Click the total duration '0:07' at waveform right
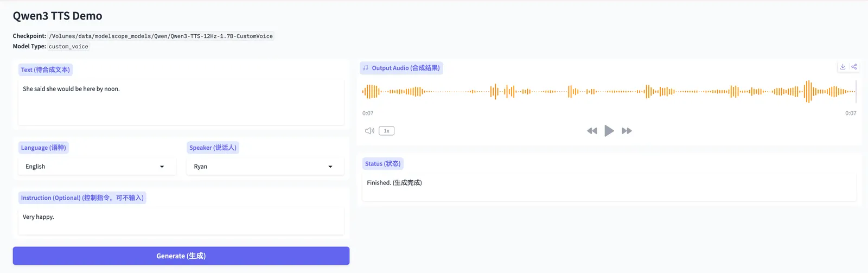 (x=851, y=113)
